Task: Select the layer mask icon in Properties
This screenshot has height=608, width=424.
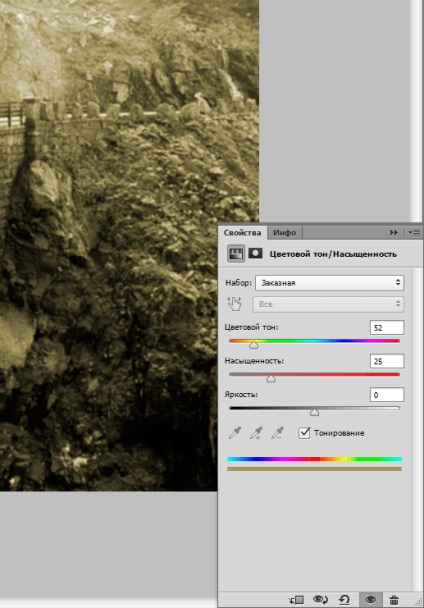Action: tap(255, 254)
